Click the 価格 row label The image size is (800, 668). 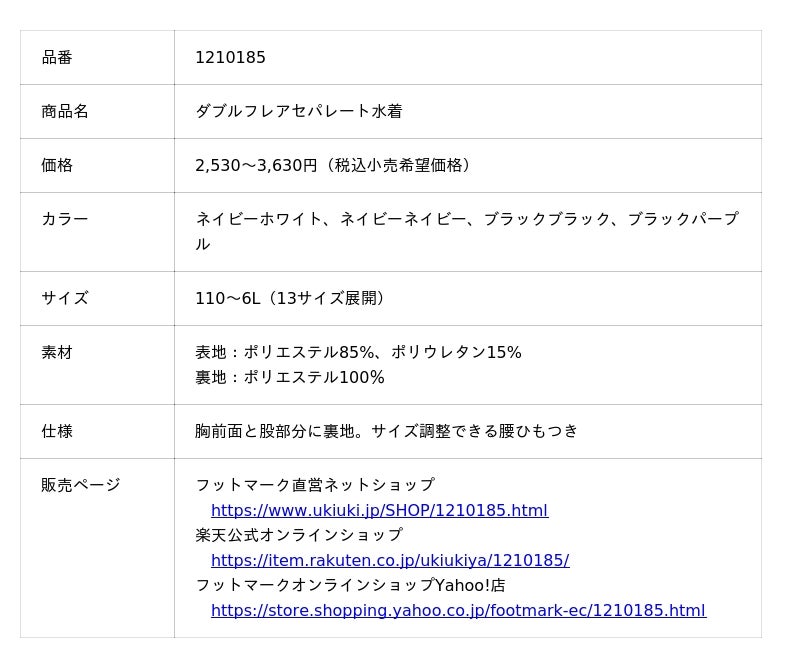click(x=57, y=166)
